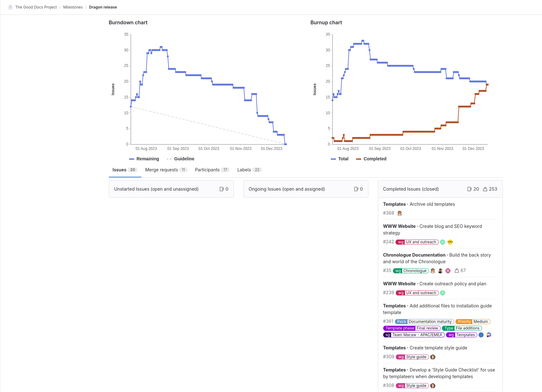Click UX and outreach label on #242

pos(417,242)
